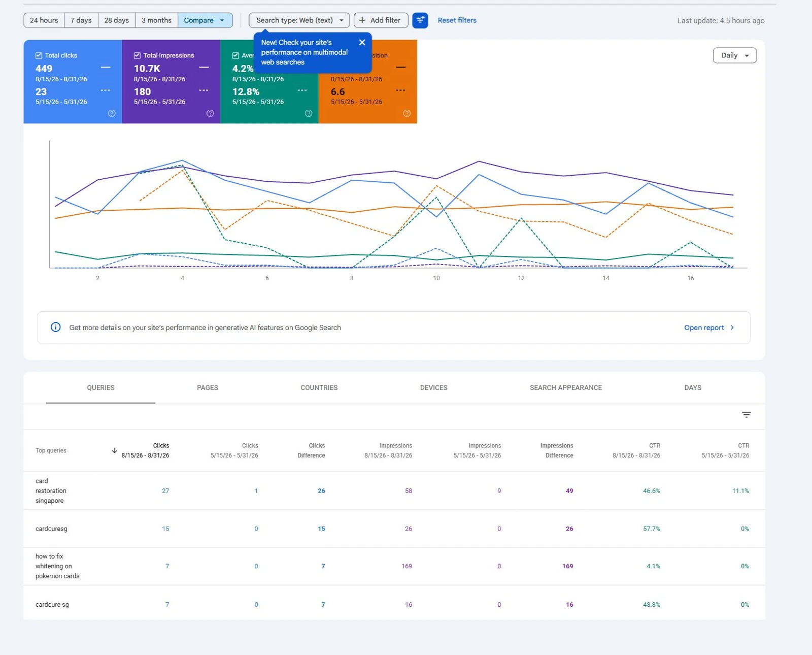Toggle the Total impressions checkbox

(137, 55)
